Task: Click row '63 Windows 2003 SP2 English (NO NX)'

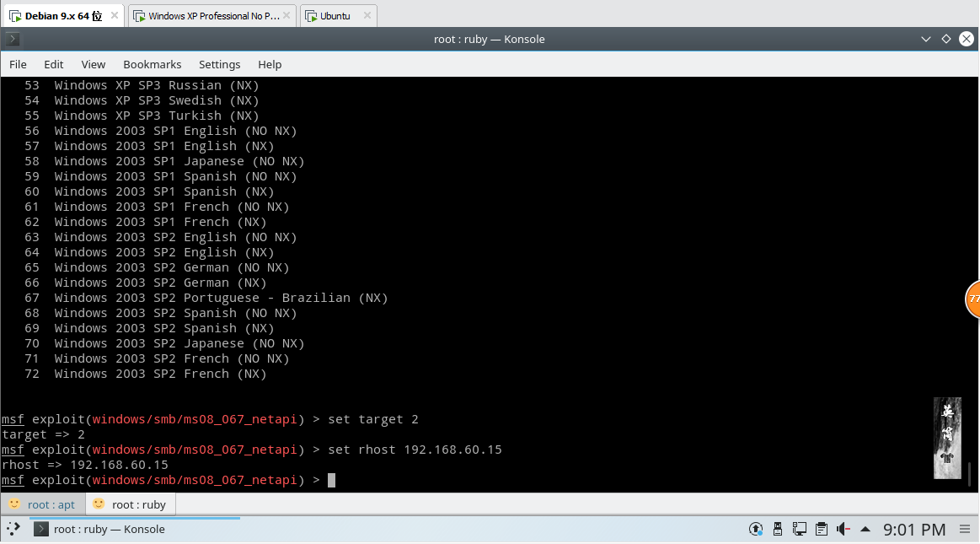Action: (x=161, y=238)
